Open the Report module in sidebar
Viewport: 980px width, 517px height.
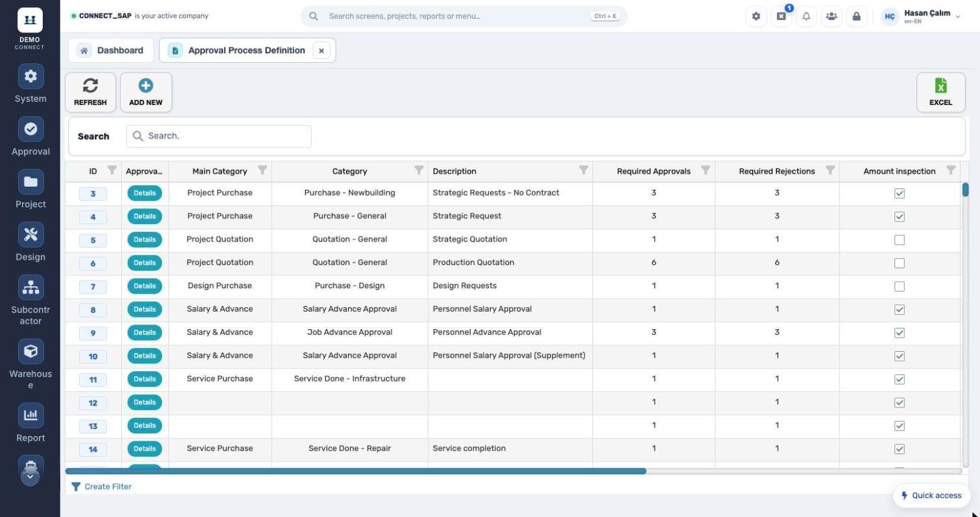coord(30,423)
